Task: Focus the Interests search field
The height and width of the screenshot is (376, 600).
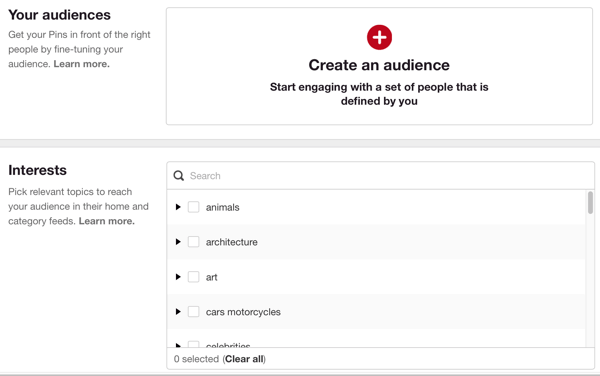Action: 380,176
